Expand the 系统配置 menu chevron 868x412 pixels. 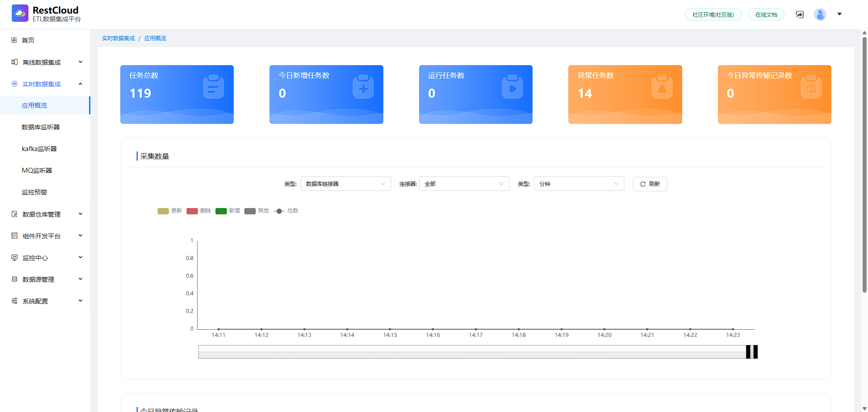tap(80, 301)
